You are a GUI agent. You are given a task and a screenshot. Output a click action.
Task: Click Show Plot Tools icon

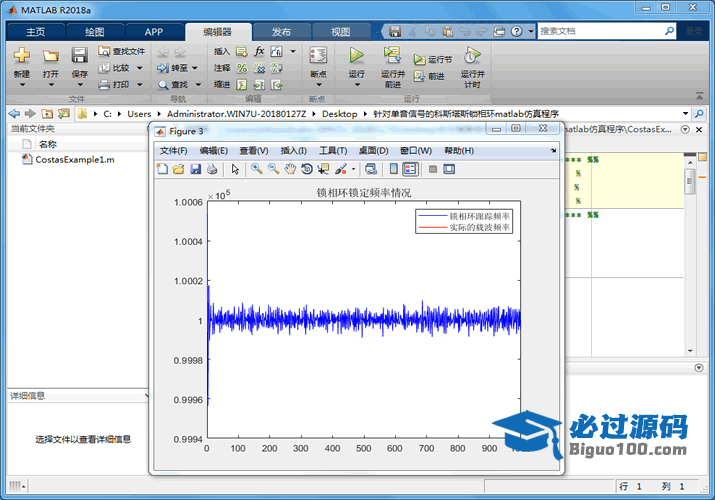(449, 169)
